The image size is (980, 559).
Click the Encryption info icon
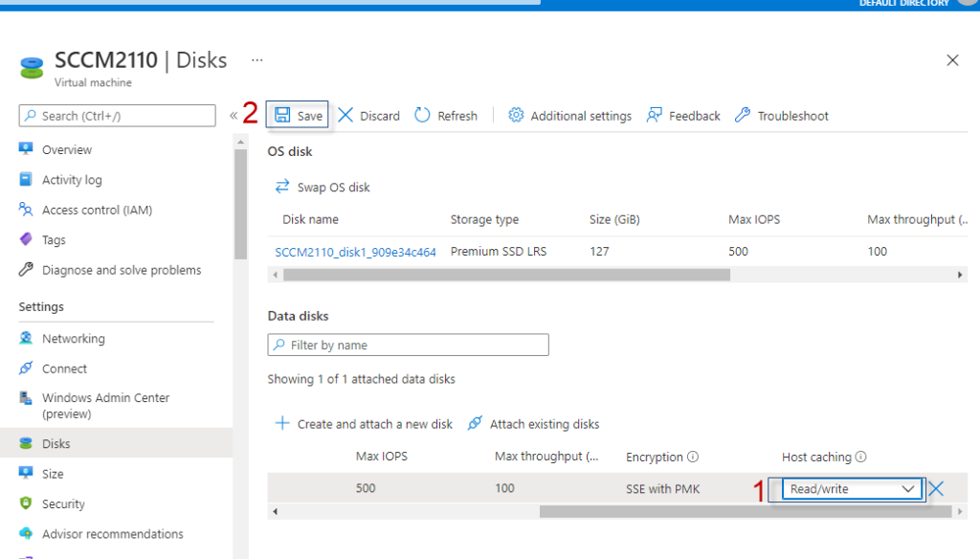[693, 457]
